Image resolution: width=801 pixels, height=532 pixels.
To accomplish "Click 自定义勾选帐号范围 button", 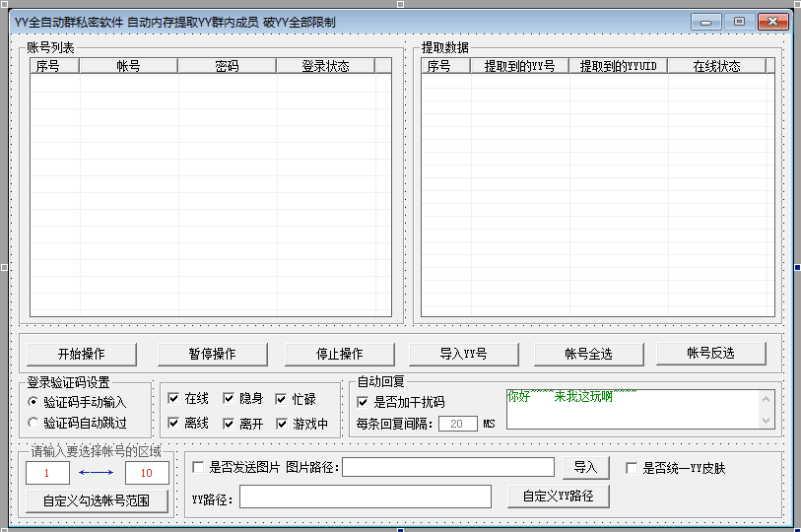I will pos(97,500).
